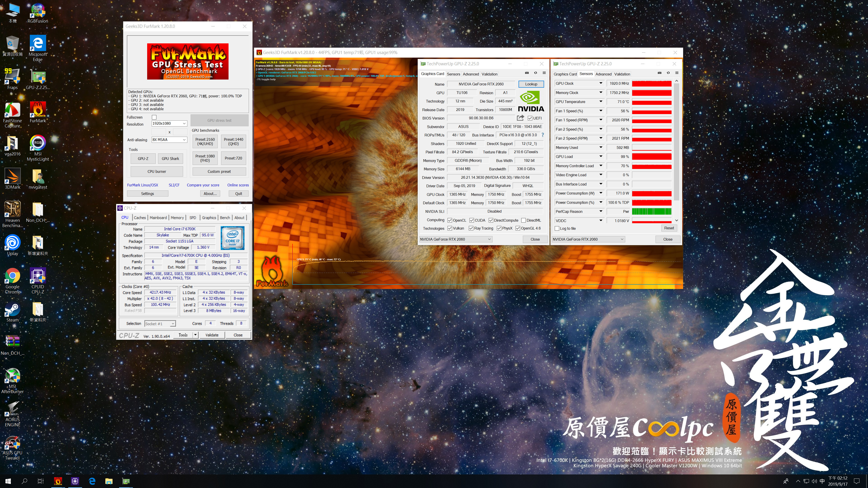Click refresh icon in GPU-Z Sensors window
This screenshot has height=488, width=868.
(668, 73)
